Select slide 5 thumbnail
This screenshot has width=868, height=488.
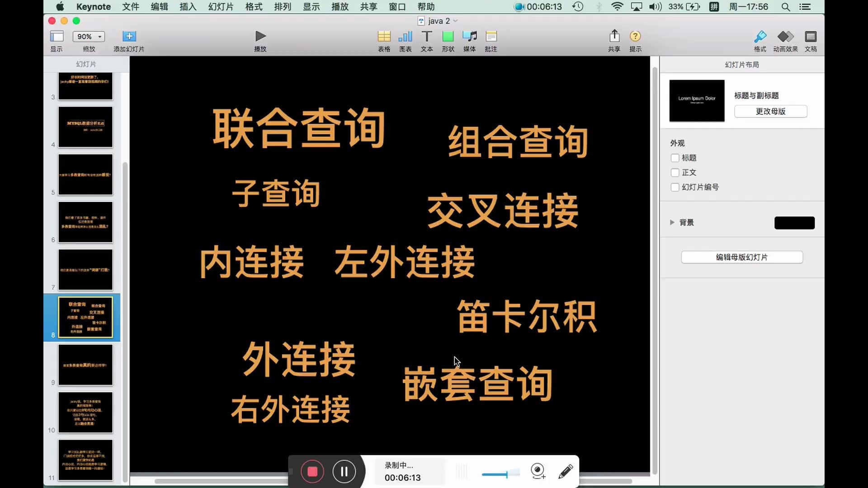[85, 174]
